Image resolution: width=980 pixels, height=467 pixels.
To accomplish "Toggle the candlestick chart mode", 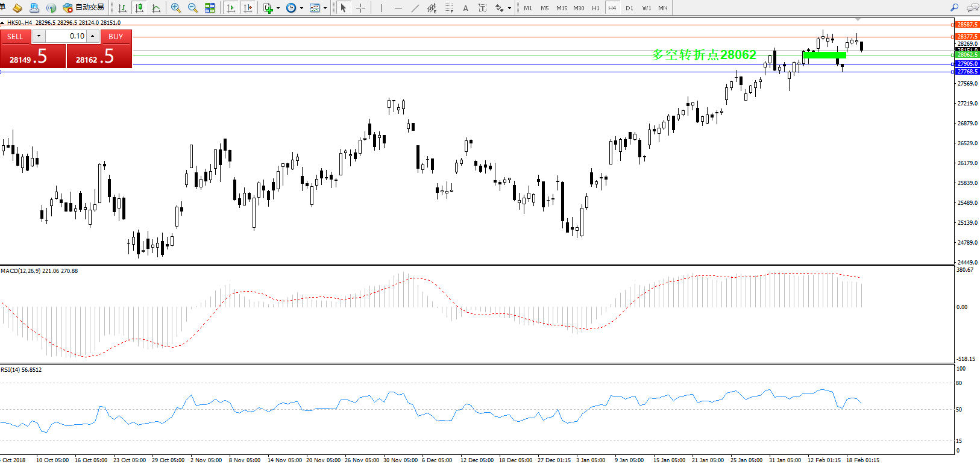I will [x=139, y=8].
